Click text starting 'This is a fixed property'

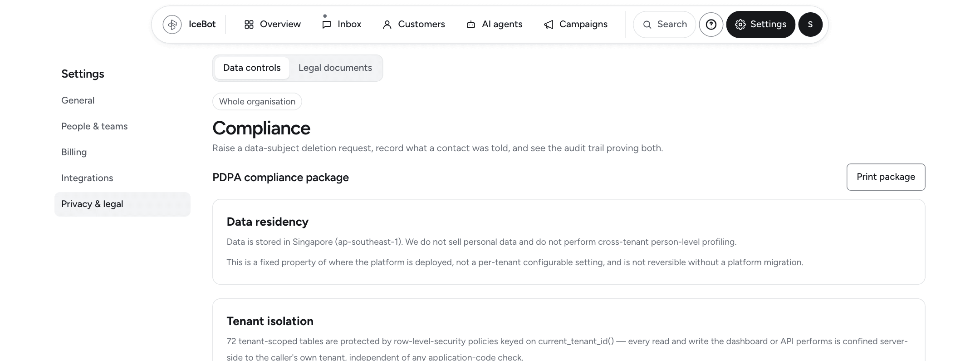[515, 262]
